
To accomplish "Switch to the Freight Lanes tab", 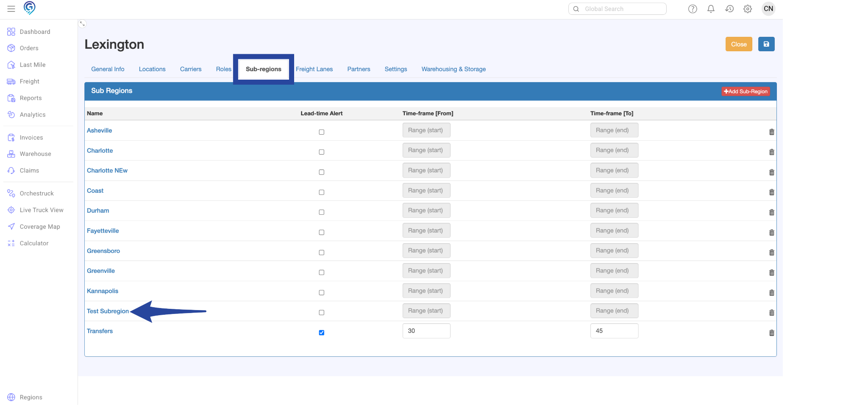I will coord(314,69).
